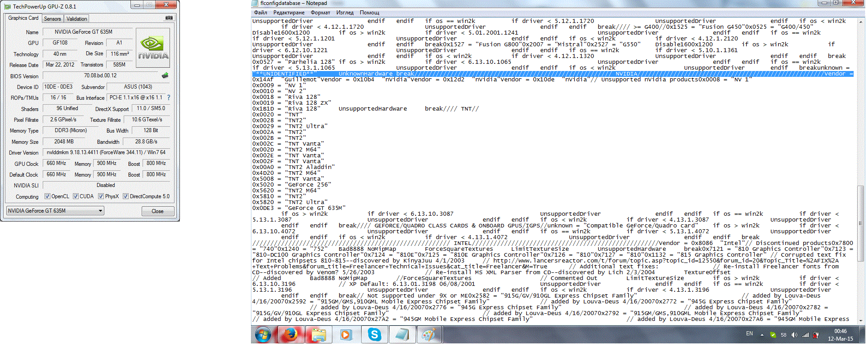This screenshot has width=868, height=347.
Task: Open the Файл menu in Notepad
Action: pyautogui.click(x=260, y=13)
